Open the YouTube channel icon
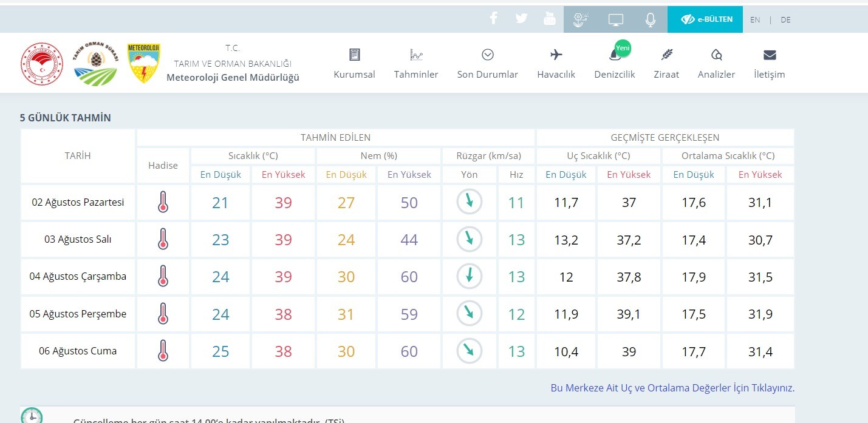Image resolution: width=868 pixels, height=423 pixels. [550, 19]
